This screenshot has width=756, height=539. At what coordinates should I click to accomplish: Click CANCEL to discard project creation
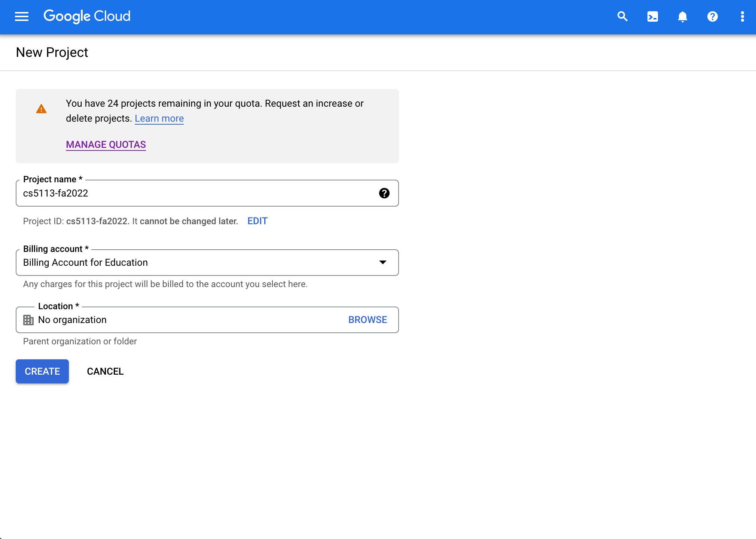coord(105,371)
